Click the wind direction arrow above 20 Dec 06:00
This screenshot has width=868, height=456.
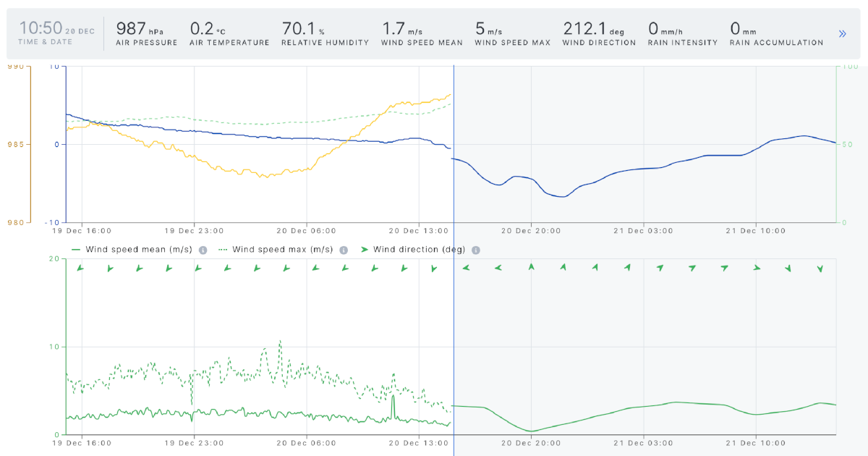click(x=313, y=268)
